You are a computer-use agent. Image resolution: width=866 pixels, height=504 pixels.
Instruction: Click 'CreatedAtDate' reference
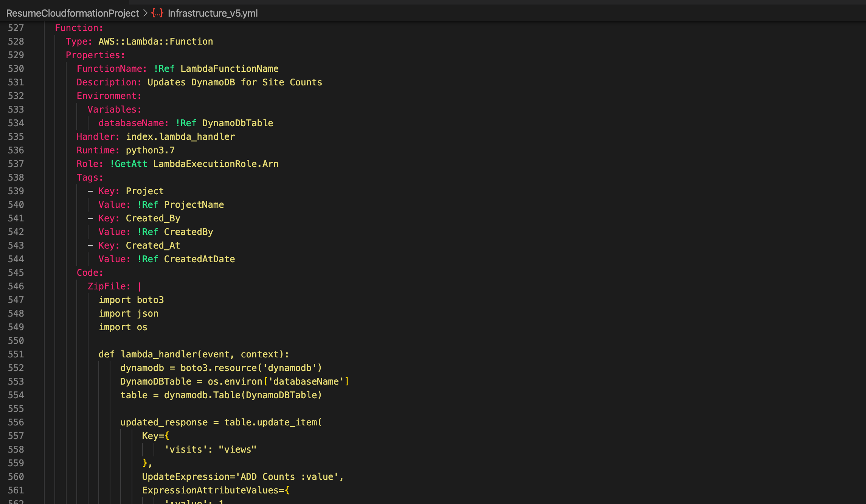coord(200,259)
